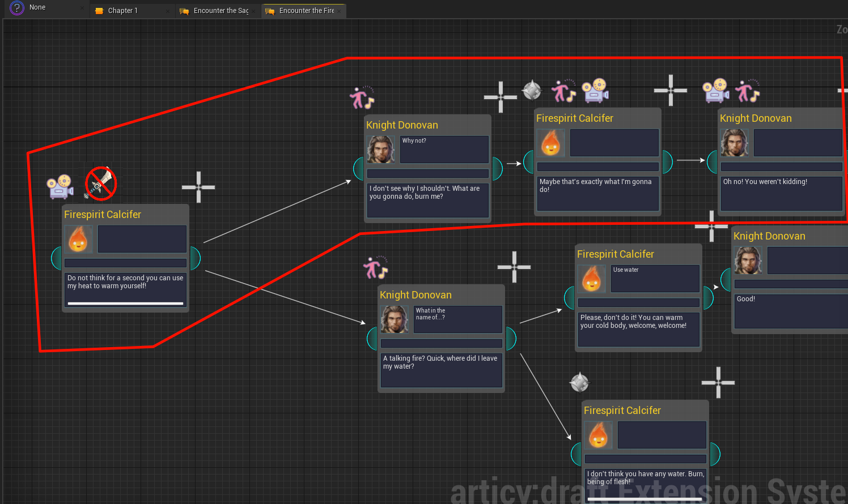Click the question mark icon in the None tab
Image resolution: width=848 pixels, height=504 pixels.
pyautogui.click(x=17, y=8)
